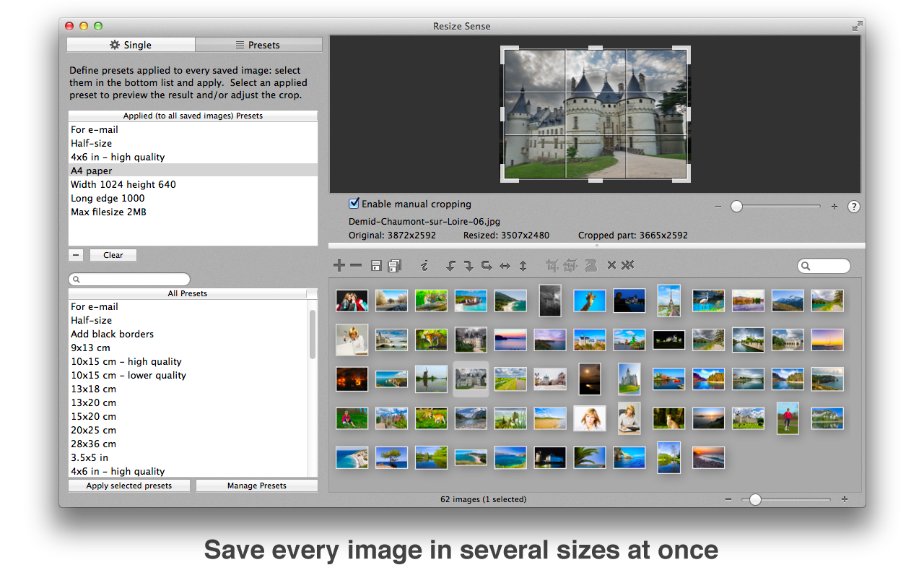This screenshot has width=924, height=578.
Task: Click the magnifier icon in the image search
Action: (805, 267)
